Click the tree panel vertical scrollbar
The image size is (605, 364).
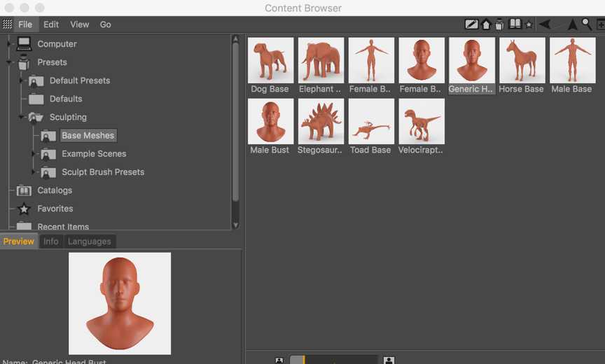coord(235,122)
